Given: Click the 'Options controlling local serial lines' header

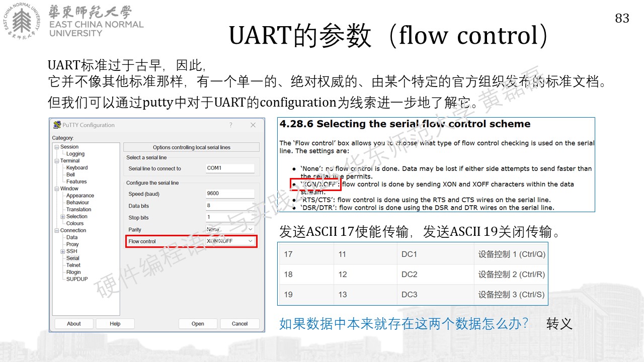Looking at the screenshot, I should click(x=192, y=147).
